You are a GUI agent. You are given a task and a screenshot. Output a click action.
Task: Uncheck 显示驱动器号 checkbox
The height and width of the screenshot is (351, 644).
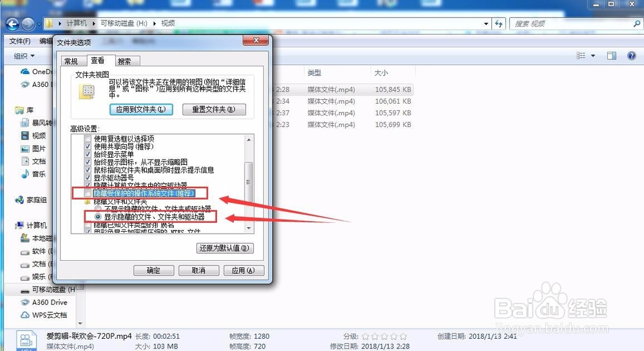tap(88, 178)
